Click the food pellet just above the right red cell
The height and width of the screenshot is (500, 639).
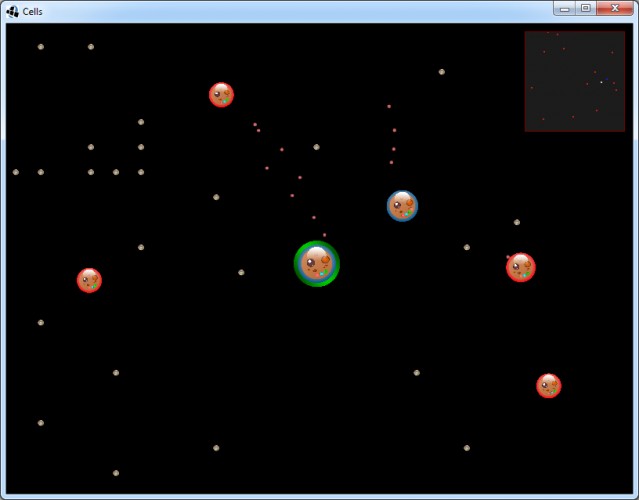[517, 222]
